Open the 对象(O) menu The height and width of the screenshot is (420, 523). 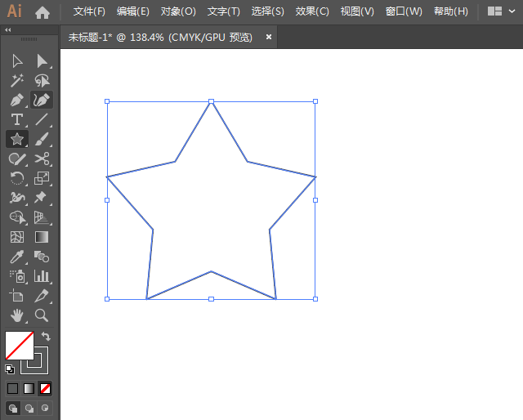[178, 11]
